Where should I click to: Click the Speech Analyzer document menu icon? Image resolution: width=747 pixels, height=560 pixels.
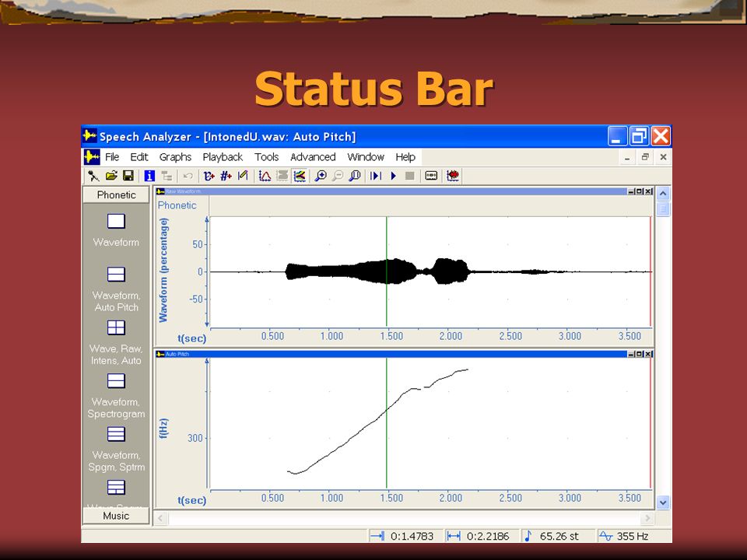[92, 156]
